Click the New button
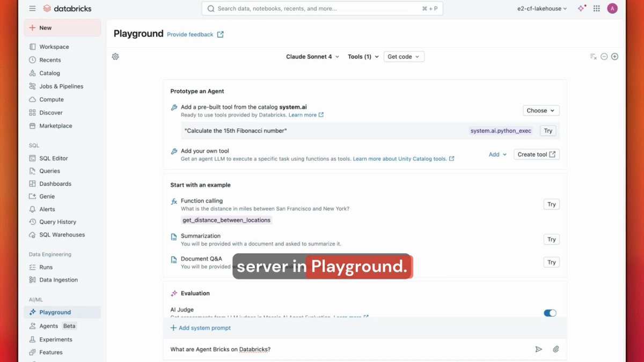Screen dimensions: 644x362 (x=62, y=28)
